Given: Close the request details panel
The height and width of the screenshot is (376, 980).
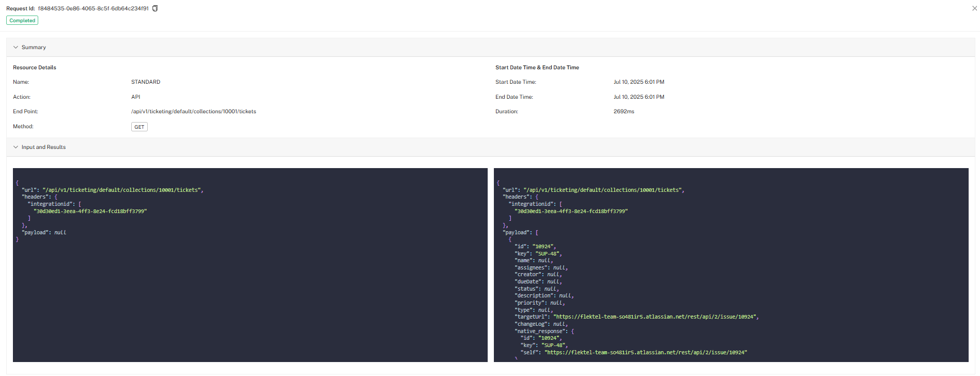Looking at the screenshot, I should click(974, 8).
